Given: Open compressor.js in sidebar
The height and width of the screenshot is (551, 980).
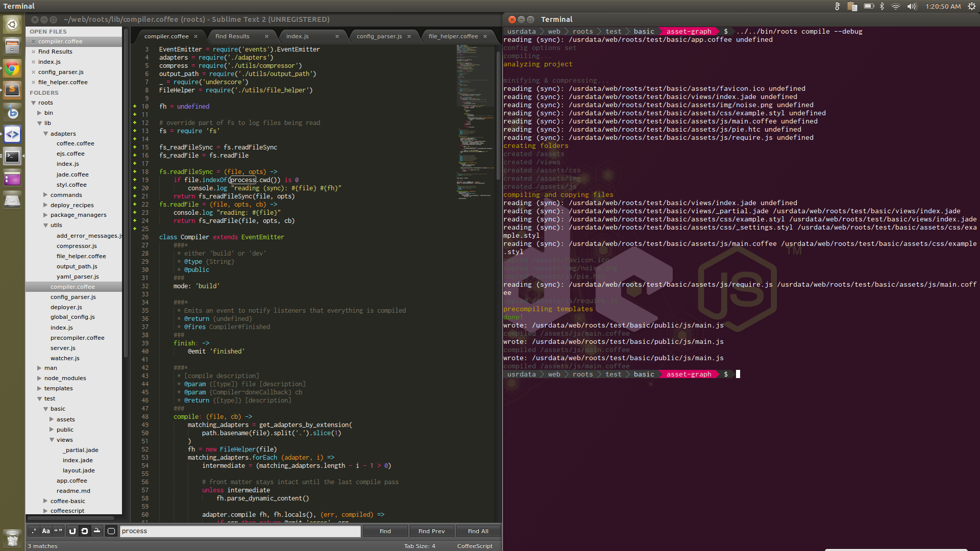Looking at the screenshot, I should click(77, 246).
